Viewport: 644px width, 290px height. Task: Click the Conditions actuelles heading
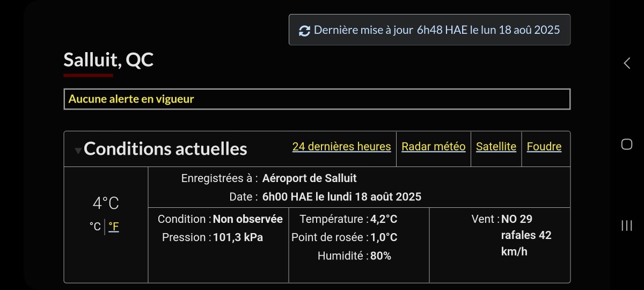coord(165,149)
